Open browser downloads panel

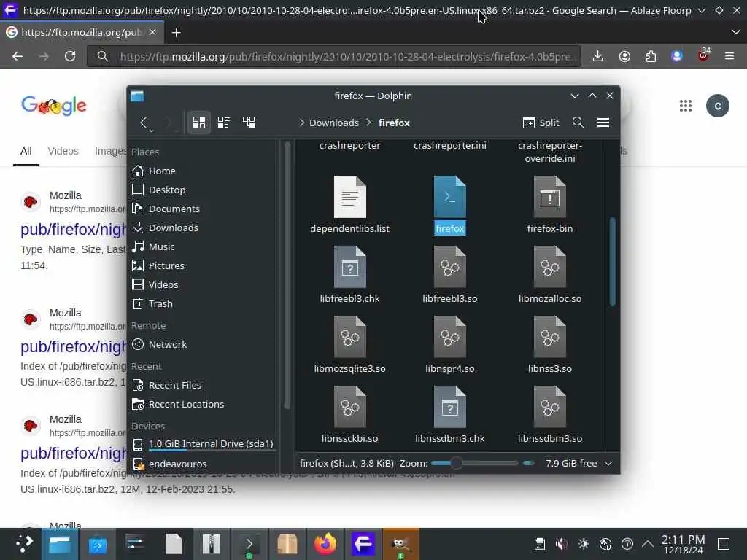pyautogui.click(x=597, y=57)
